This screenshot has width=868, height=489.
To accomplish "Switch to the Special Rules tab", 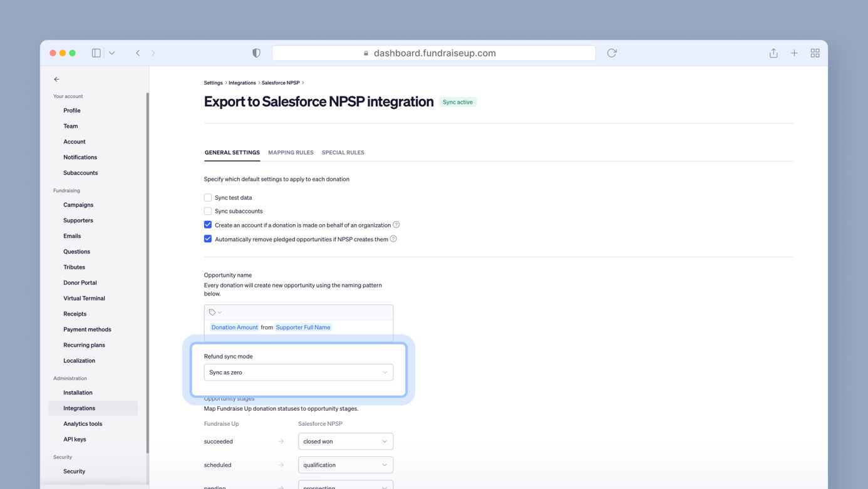I will (x=343, y=153).
